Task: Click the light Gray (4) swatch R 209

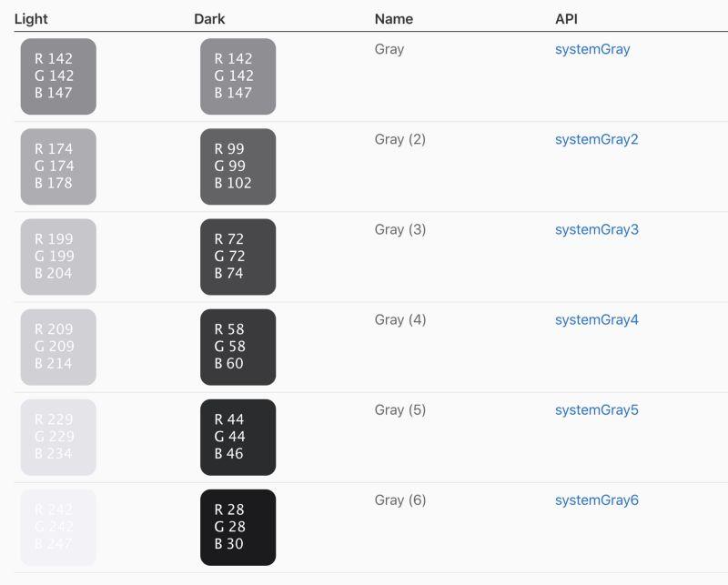Action: (58, 347)
